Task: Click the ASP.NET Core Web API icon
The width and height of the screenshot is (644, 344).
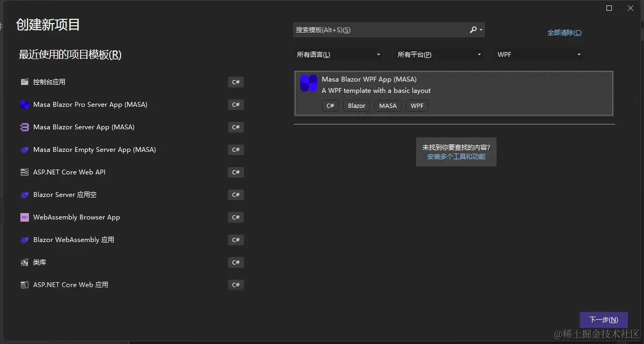Action: click(24, 172)
